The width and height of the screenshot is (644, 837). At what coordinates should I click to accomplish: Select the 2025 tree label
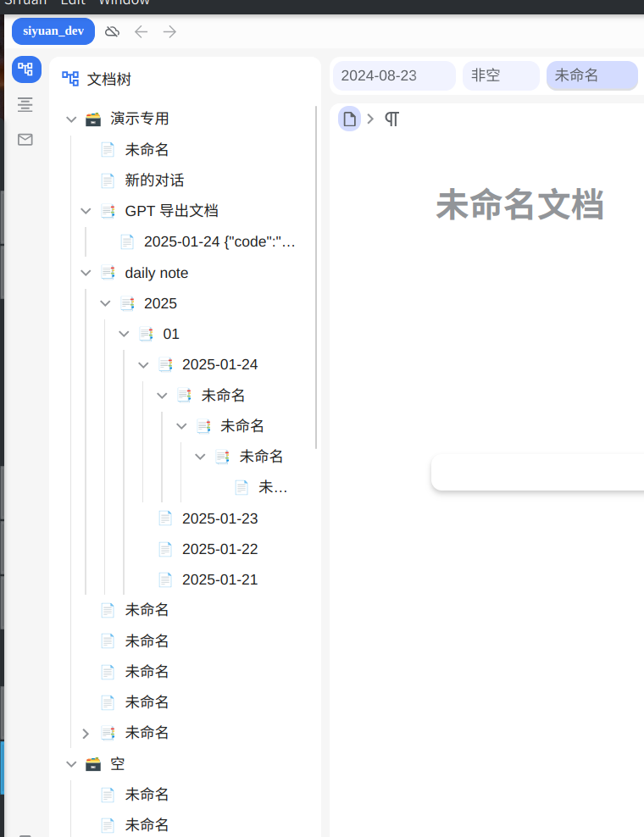160,304
